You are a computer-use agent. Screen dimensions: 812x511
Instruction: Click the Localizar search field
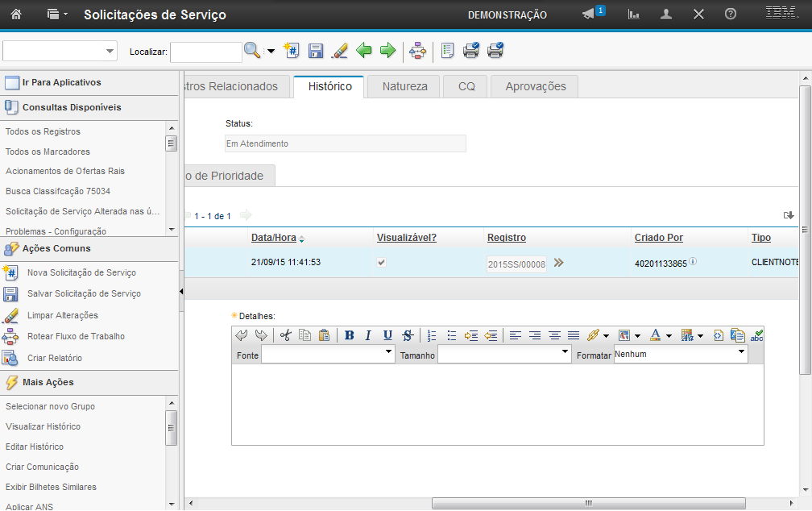pos(205,52)
